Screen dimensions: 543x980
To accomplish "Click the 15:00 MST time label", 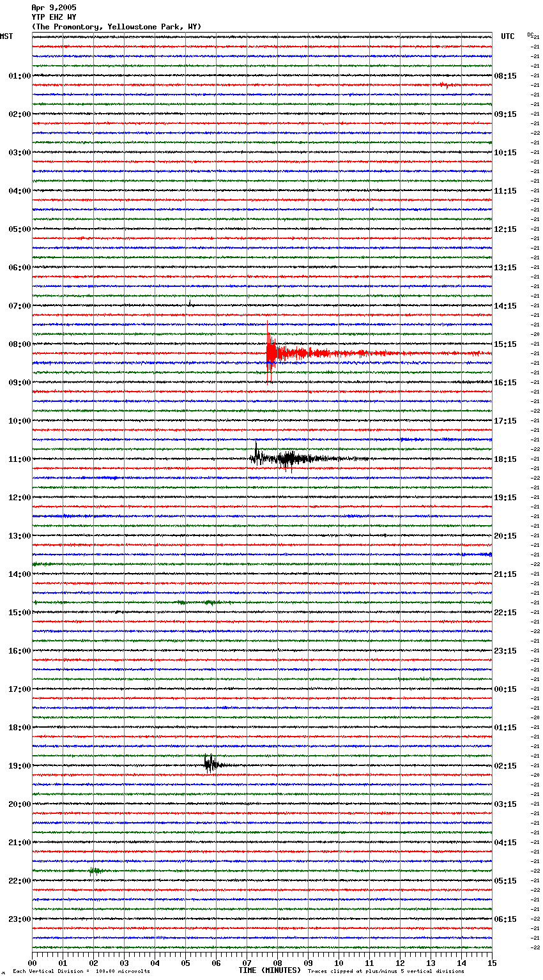I will pos(19,613).
